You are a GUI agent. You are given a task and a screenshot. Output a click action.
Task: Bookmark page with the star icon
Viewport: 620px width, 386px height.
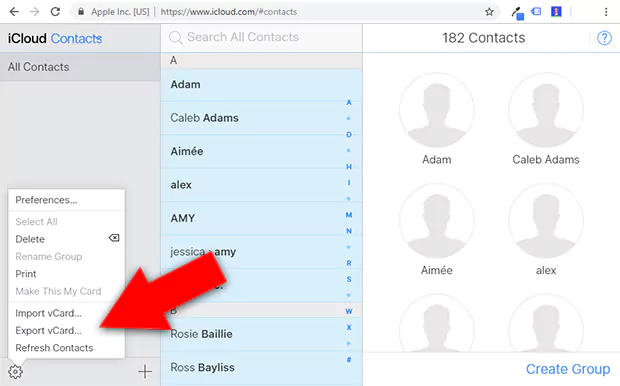point(489,12)
